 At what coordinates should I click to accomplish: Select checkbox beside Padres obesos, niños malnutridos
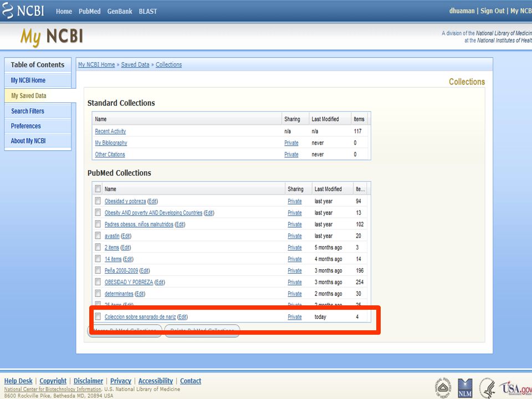(98, 224)
